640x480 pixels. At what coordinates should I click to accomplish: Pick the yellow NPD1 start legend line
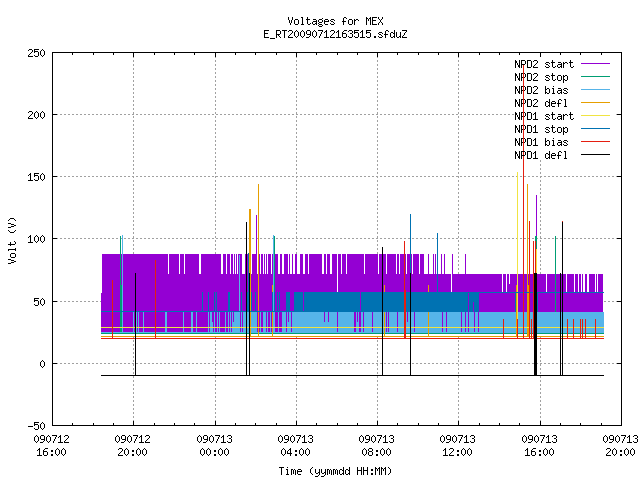595,116
